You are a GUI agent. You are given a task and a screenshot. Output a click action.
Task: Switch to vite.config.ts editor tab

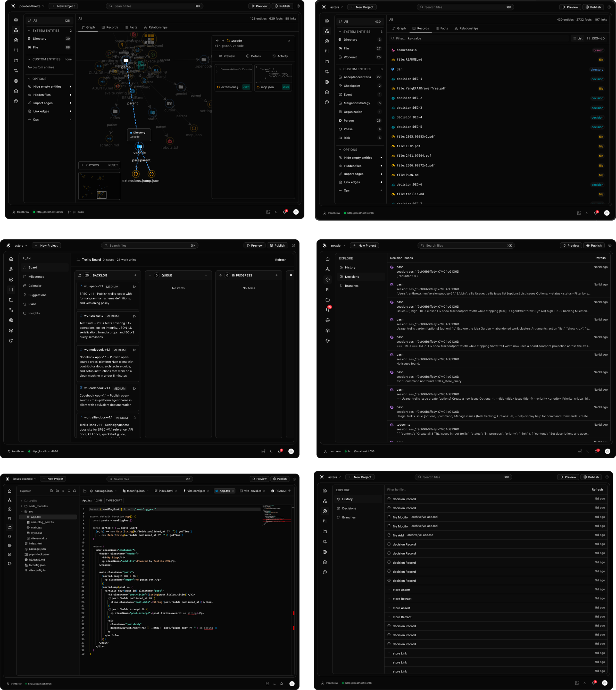196,491
